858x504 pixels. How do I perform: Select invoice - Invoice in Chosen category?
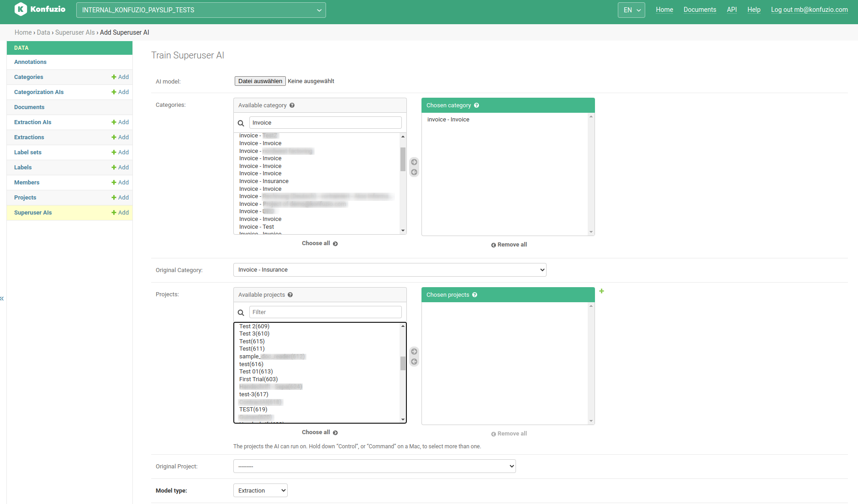click(x=448, y=120)
